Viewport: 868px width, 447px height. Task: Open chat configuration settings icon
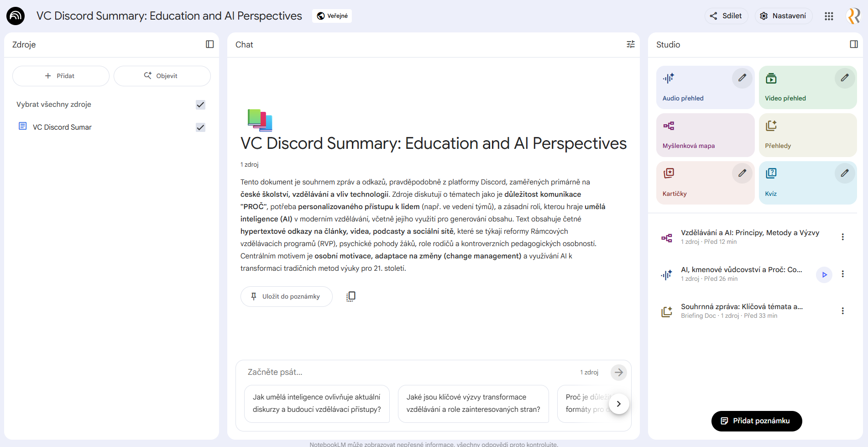[631, 44]
